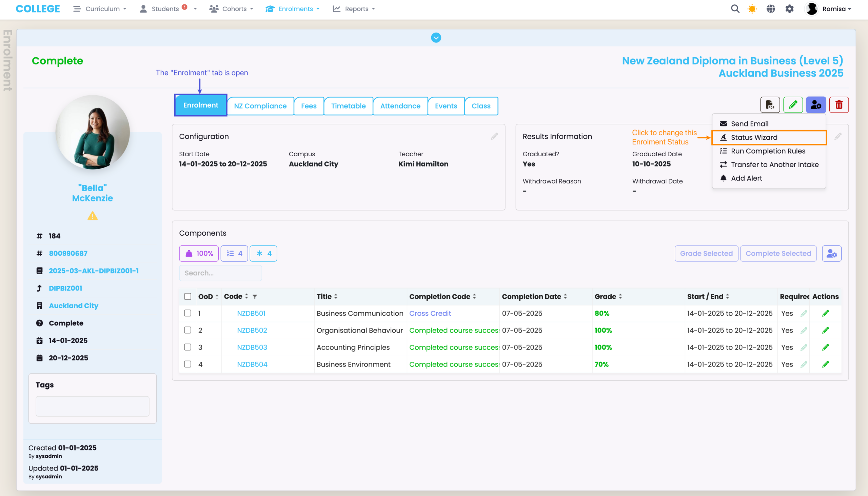
Task: Click the components Search field
Action: [x=220, y=273]
